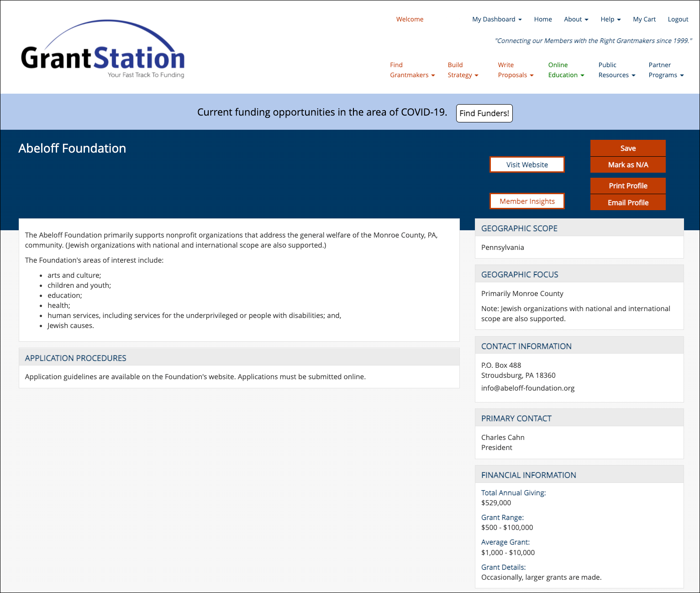Screen dimensions: 700x593
Task: Open the Welcome menu item
Action: point(410,19)
